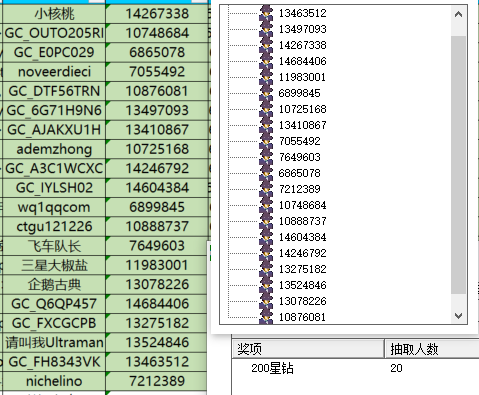The image size is (479, 395).
Task: Select the spreadsheet cell GC_IYLSH02
Action: (x=54, y=188)
